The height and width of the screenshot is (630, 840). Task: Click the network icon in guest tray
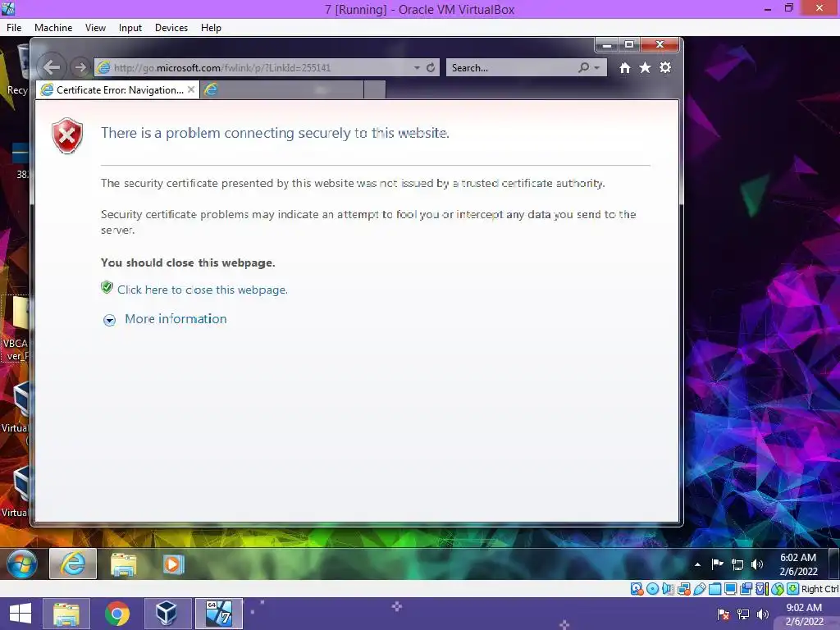pyautogui.click(x=737, y=564)
